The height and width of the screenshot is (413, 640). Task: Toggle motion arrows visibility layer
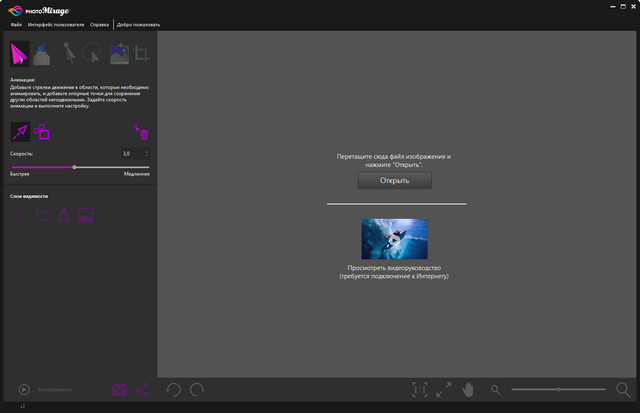point(21,214)
